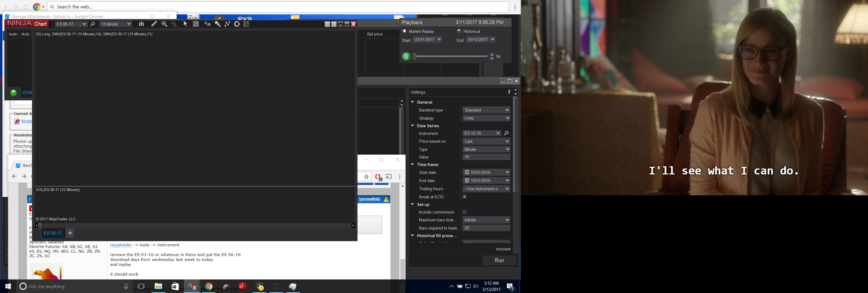Select the Historical radio button
868x293 pixels.
coord(459,31)
